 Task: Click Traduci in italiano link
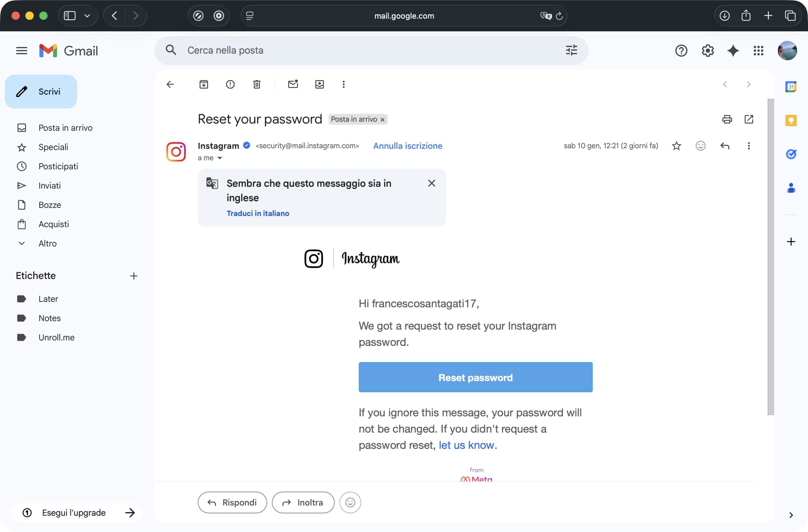tap(258, 213)
